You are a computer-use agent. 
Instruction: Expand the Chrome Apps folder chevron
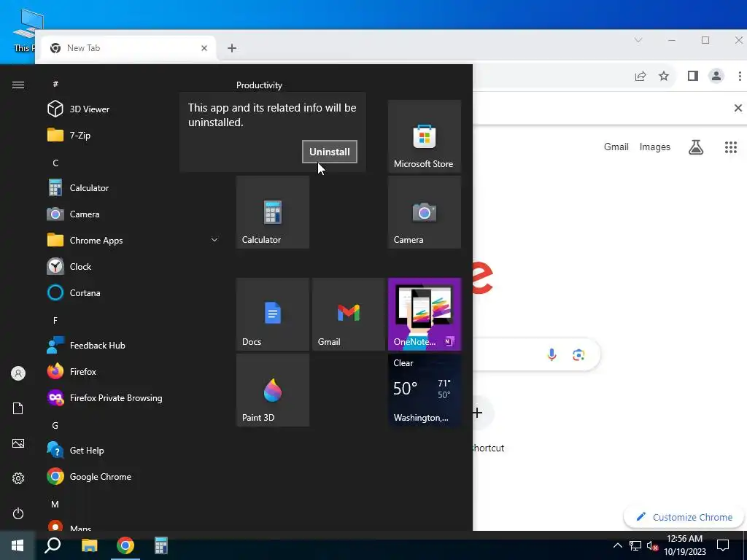click(214, 240)
